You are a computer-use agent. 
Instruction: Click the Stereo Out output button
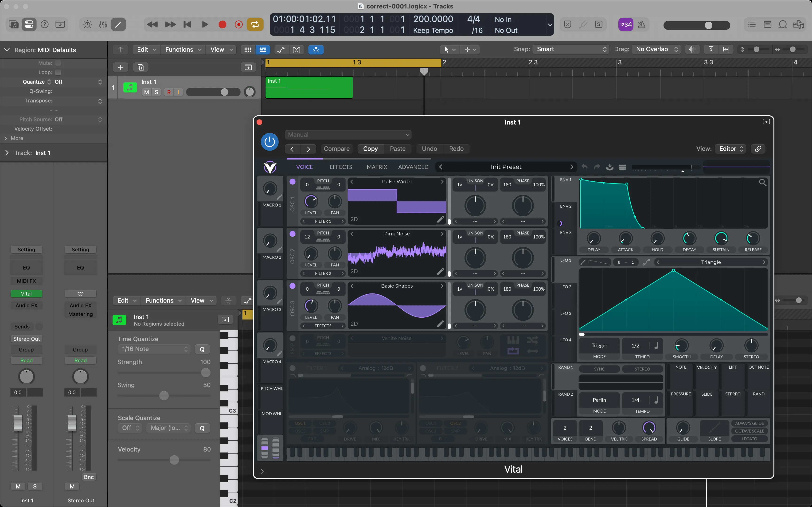click(27, 339)
